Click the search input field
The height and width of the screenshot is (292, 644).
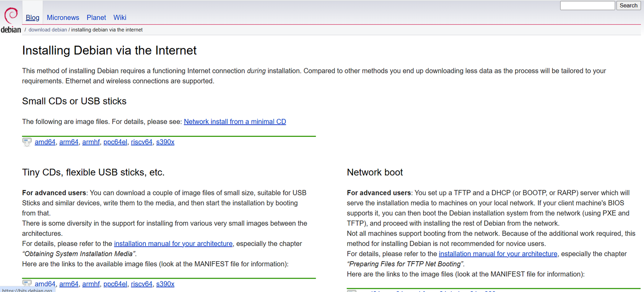587,5
